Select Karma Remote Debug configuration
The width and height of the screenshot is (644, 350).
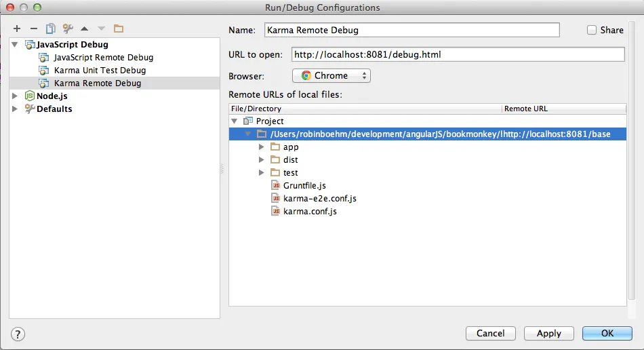click(98, 83)
